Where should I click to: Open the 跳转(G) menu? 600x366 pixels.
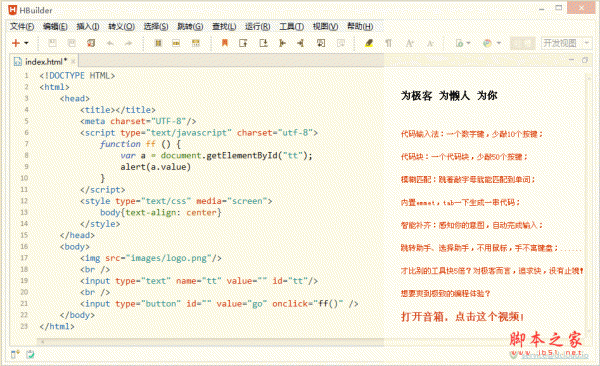[x=190, y=26]
